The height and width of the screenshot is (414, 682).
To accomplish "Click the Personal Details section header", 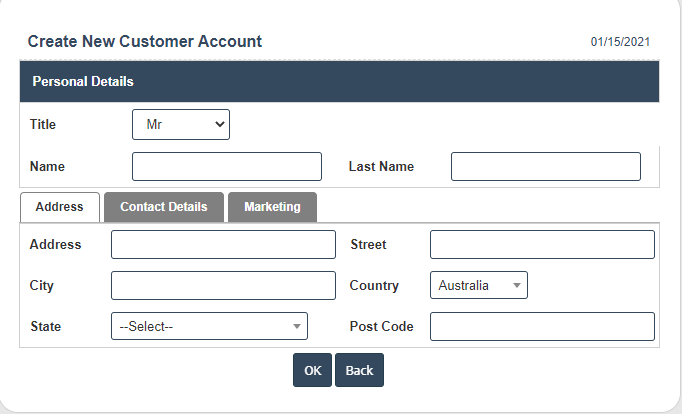I will click(84, 81).
